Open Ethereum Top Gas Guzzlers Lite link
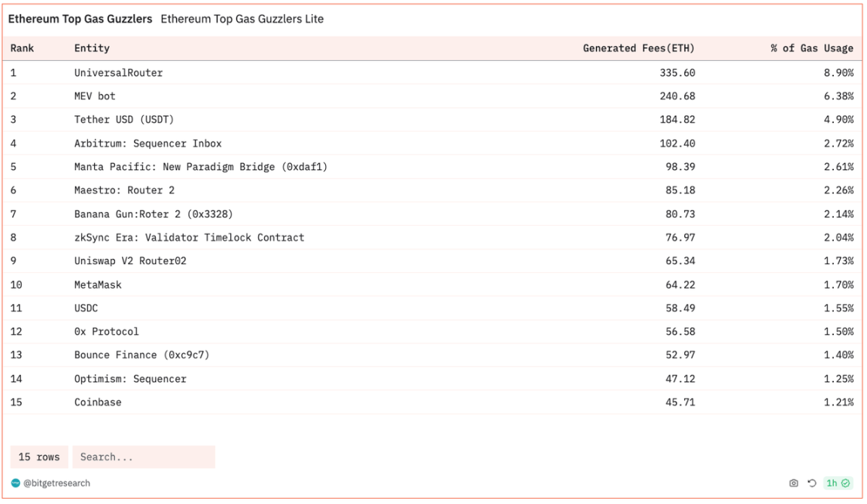Image resolution: width=867 pixels, height=504 pixels. coord(242,19)
